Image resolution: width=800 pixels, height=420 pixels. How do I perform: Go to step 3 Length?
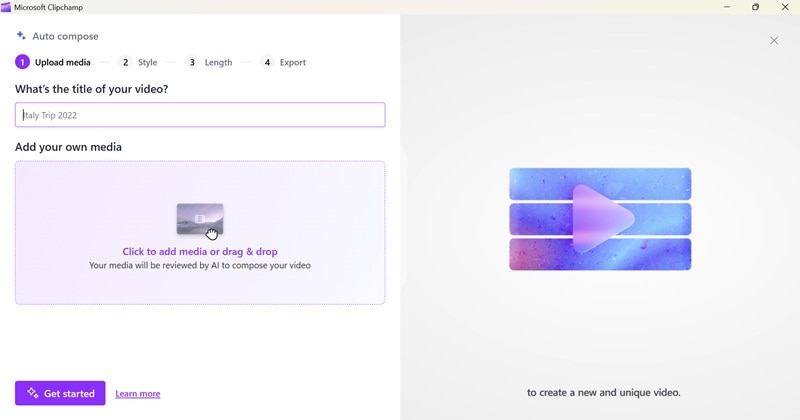click(209, 62)
